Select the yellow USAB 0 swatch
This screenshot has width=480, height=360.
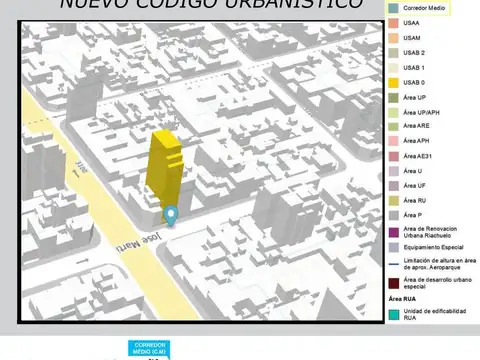pyautogui.click(x=393, y=83)
